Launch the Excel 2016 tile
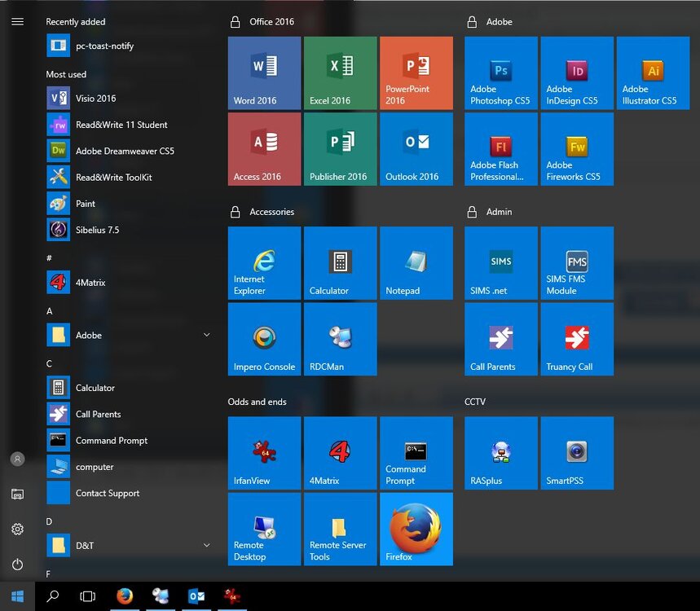The height and width of the screenshot is (611, 700). point(340,73)
